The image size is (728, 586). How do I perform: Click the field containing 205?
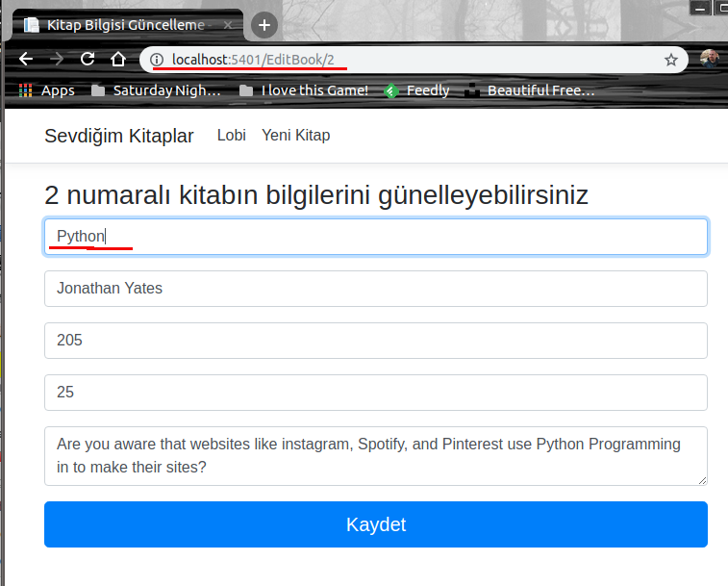376,341
